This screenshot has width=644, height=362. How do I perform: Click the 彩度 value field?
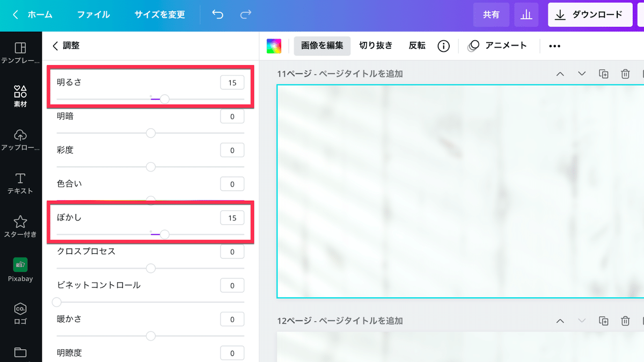(x=232, y=150)
